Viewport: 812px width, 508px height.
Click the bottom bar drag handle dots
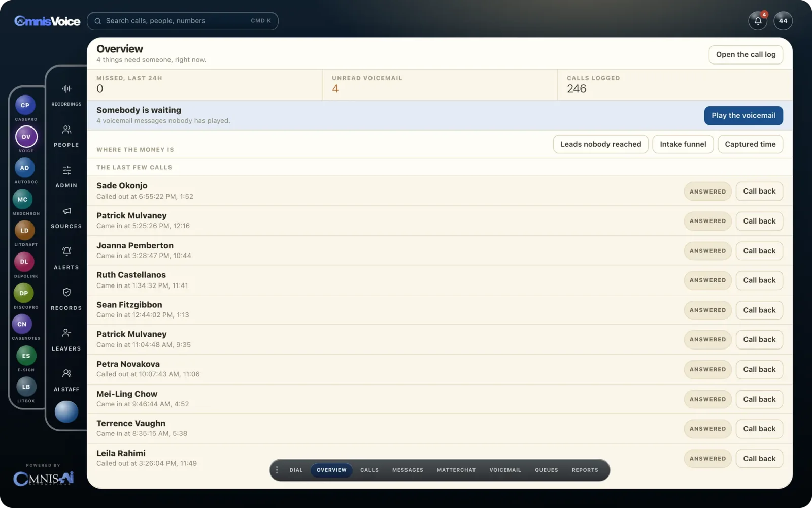coord(277,470)
